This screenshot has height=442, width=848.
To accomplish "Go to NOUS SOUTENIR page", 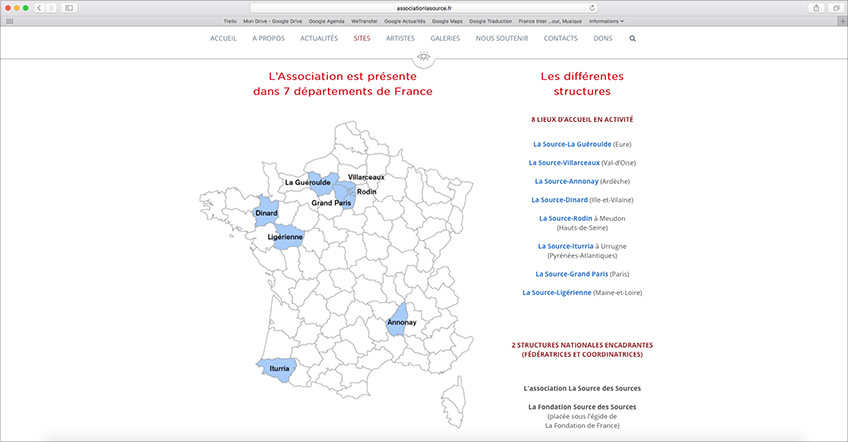I will pos(502,38).
